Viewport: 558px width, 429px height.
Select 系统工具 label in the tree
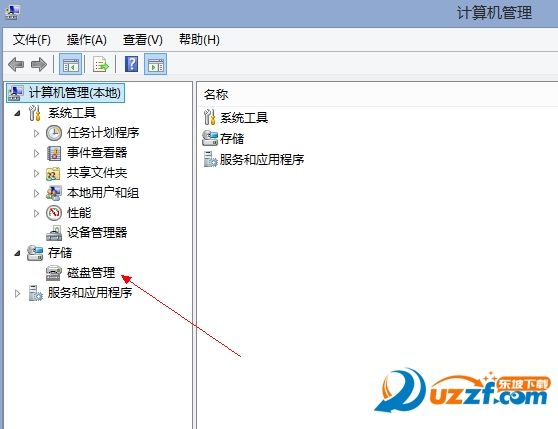tap(72, 113)
